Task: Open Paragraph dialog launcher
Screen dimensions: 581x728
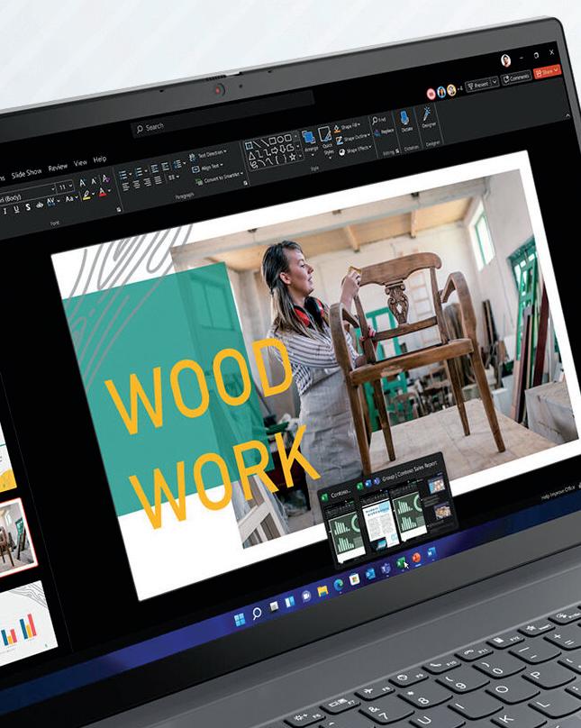Action: 246,184
